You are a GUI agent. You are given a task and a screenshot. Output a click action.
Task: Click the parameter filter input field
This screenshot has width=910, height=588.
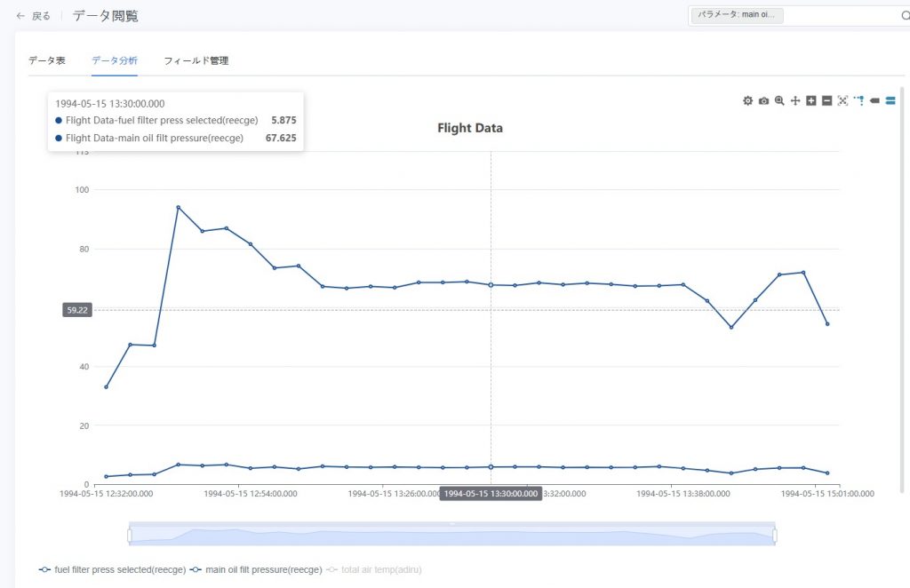click(x=840, y=16)
